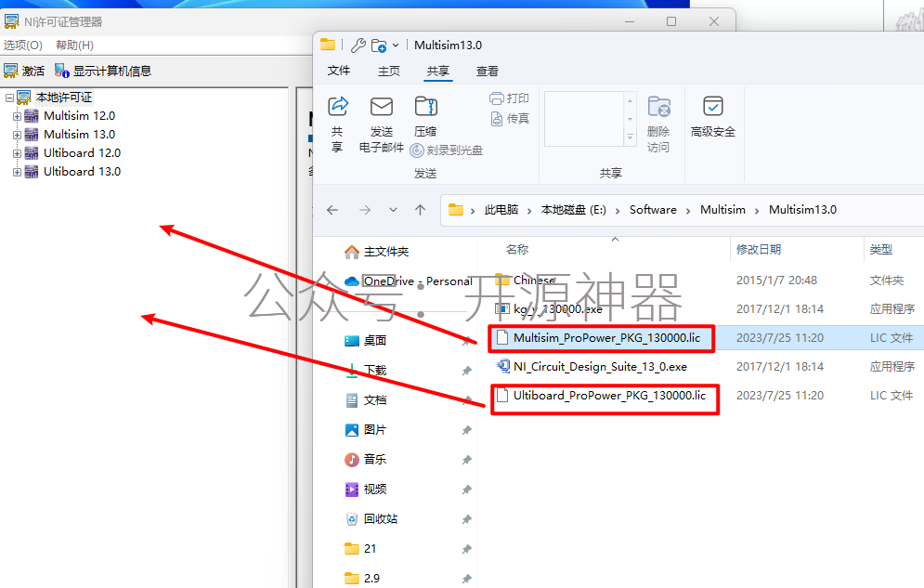Open 桌面 in the navigation pane
Image resolution: width=924 pixels, height=588 pixels.
point(366,341)
